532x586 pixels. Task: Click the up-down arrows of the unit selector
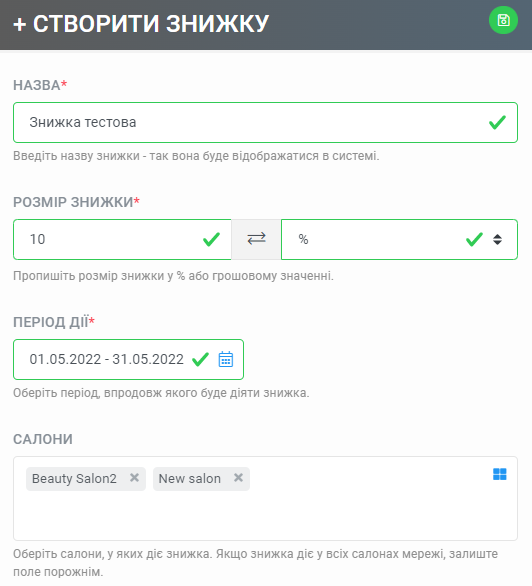(497, 239)
